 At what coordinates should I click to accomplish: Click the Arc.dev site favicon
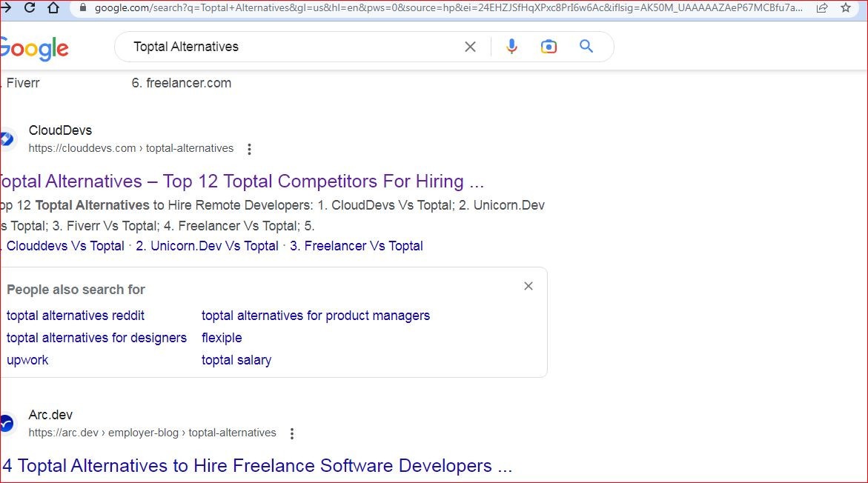coord(7,423)
